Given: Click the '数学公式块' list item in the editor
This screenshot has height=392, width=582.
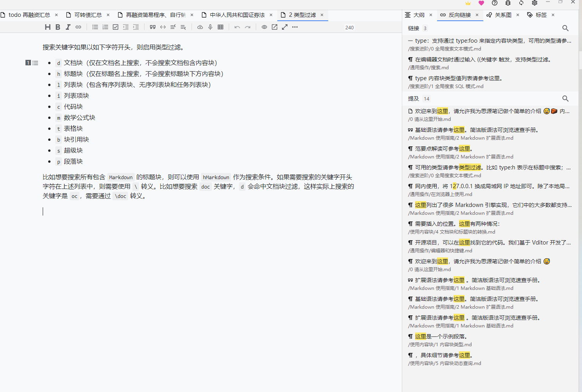Looking at the screenshot, I should (80, 117).
